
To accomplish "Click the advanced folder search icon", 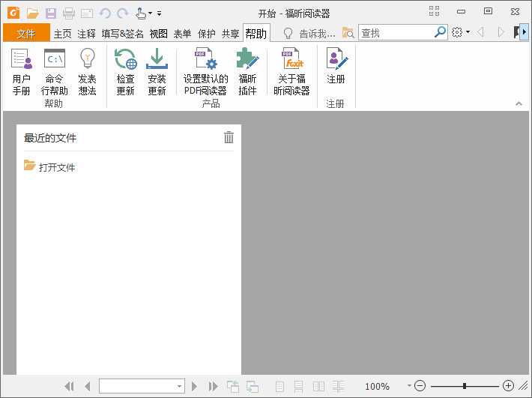I will pyautogui.click(x=348, y=32).
